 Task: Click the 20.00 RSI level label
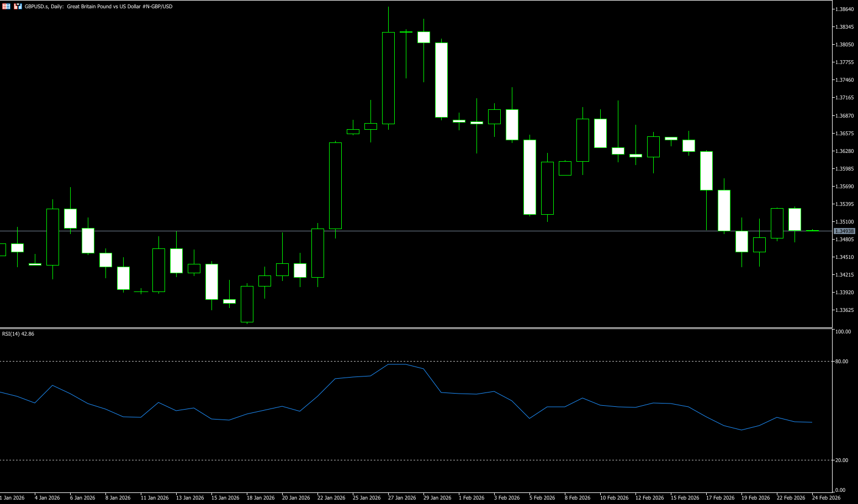(841, 460)
